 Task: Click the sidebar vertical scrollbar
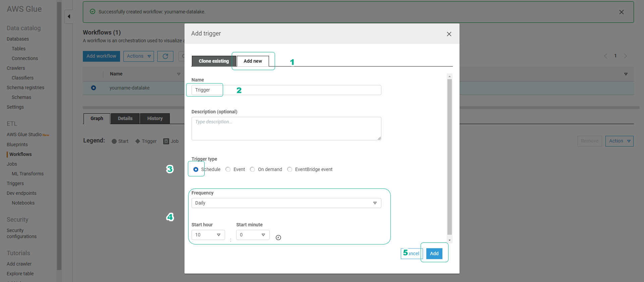point(59,136)
